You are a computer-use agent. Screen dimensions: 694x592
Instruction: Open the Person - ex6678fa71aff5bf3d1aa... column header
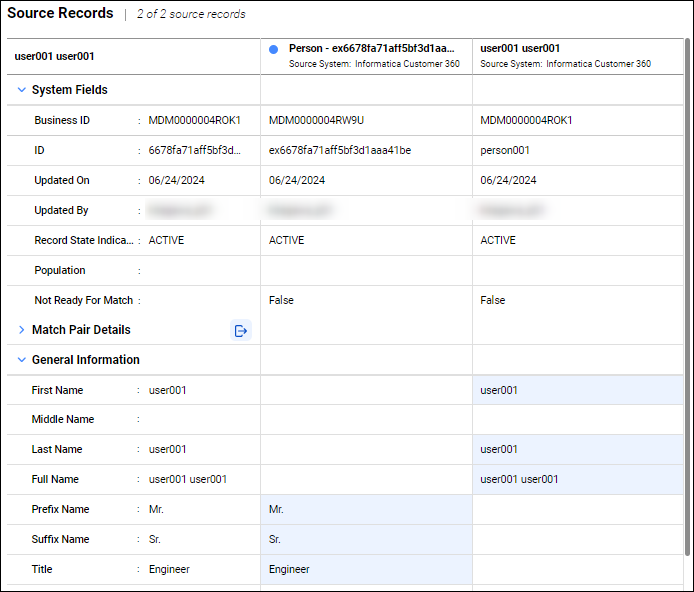[371, 48]
